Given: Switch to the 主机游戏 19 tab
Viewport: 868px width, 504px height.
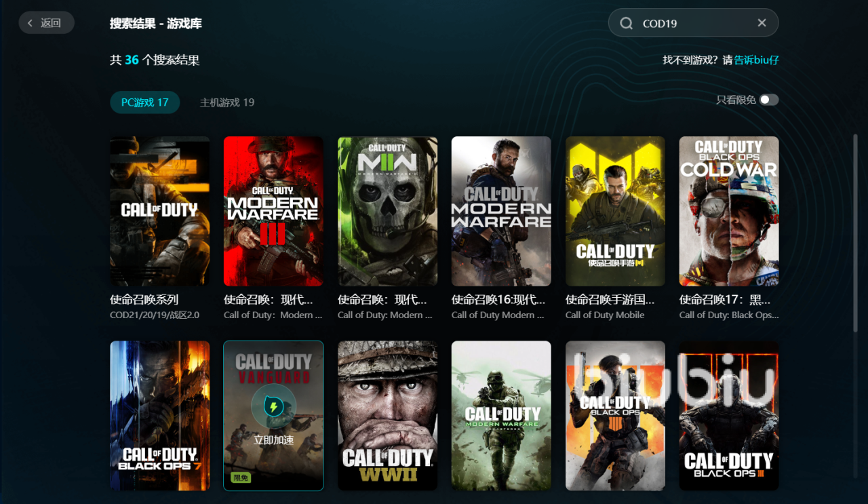Looking at the screenshot, I should (226, 102).
